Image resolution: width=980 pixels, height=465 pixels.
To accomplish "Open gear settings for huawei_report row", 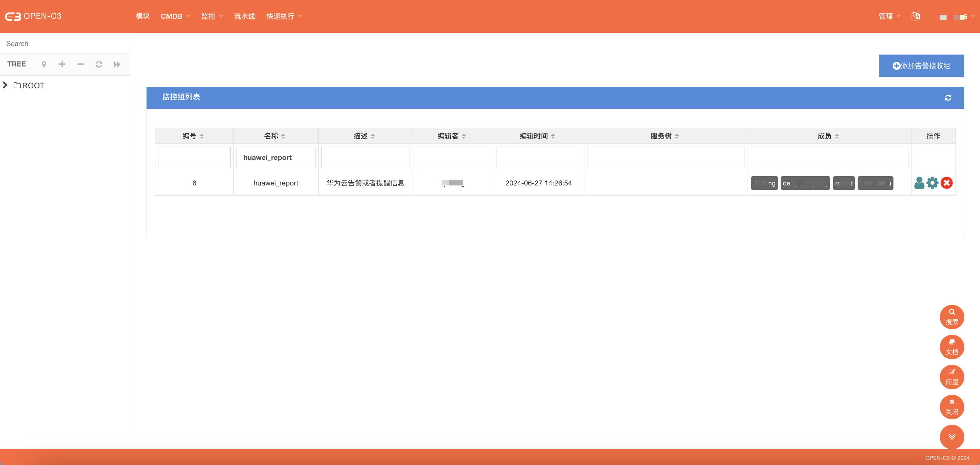I will coord(932,183).
